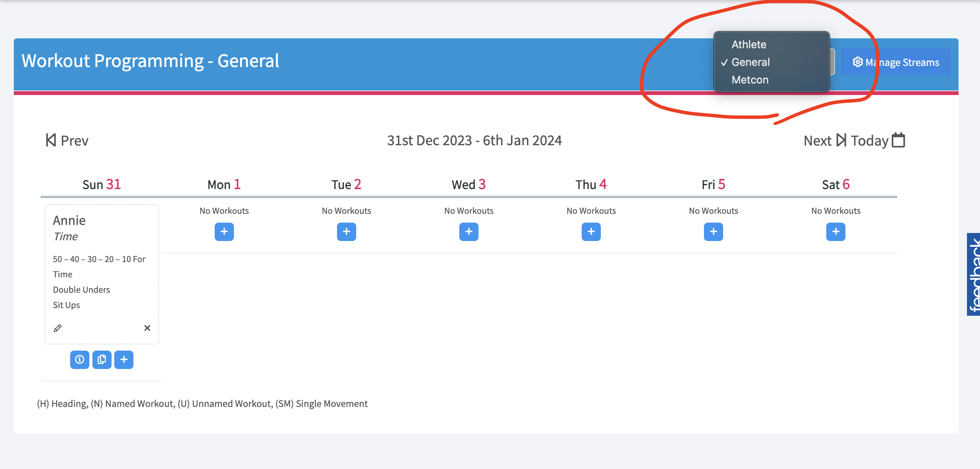Add a workout on Friday 5
Viewport: 980px width, 469px height.
point(713,232)
